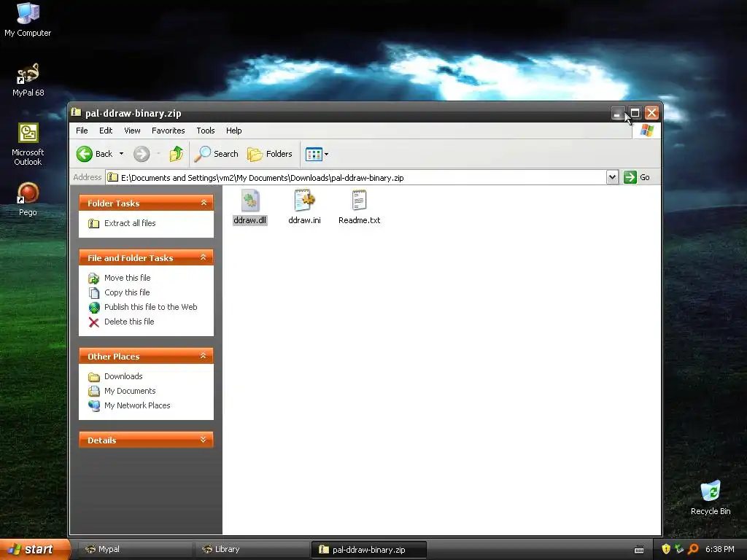Go up one folder level
Viewport: 747px width, 560px height.
pyautogui.click(x=177, y=154)
